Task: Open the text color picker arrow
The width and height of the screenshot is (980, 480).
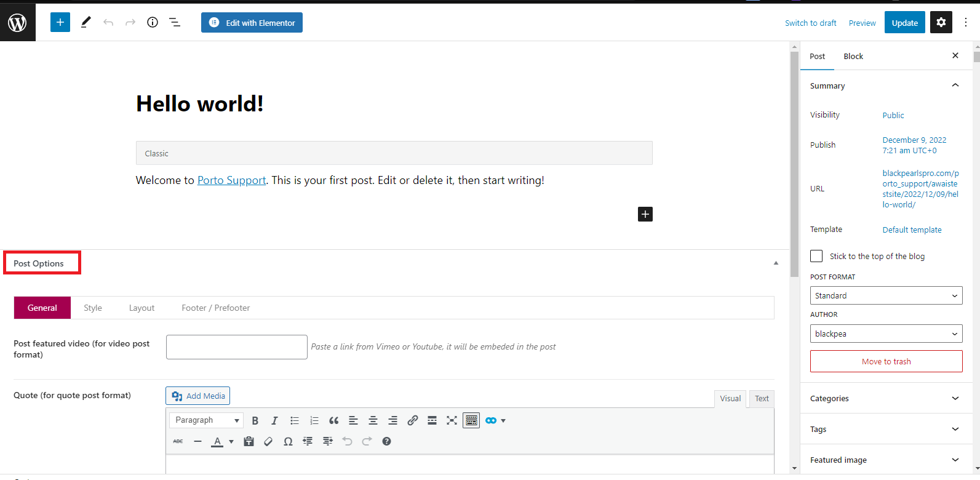Action: tap(231, 441)
